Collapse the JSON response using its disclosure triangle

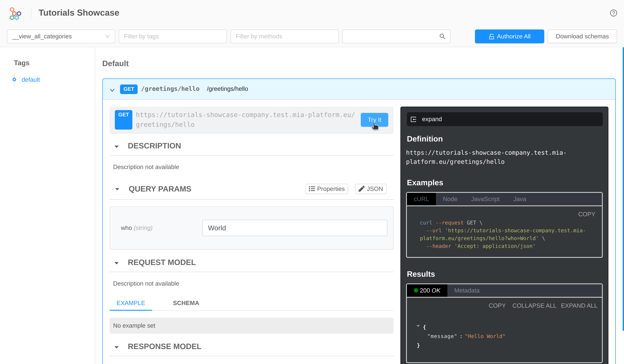[418, 326]
